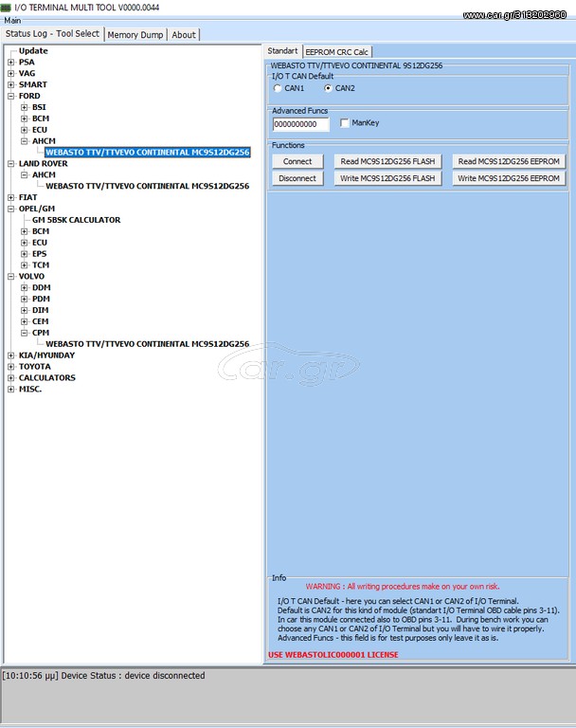Select the ECU label under OPEL/GM
The height and width of the screenshot is (728, 576).
click(40, 243)
